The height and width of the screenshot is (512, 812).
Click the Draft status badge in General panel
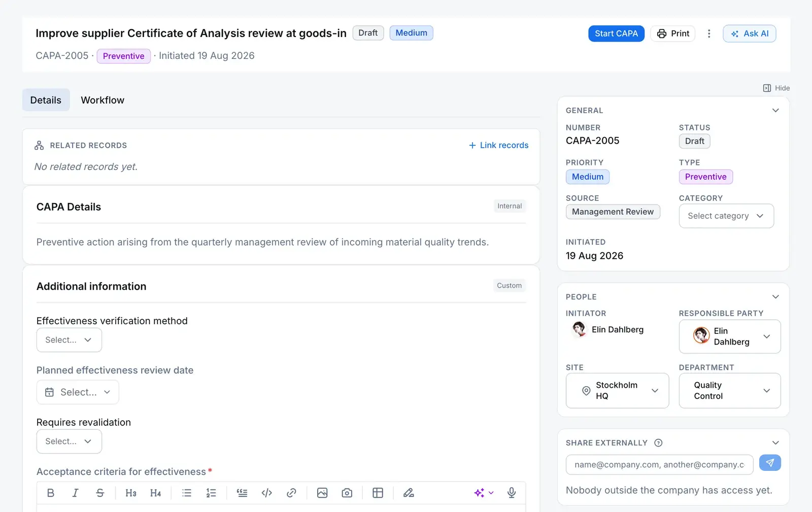coord(694,141)
